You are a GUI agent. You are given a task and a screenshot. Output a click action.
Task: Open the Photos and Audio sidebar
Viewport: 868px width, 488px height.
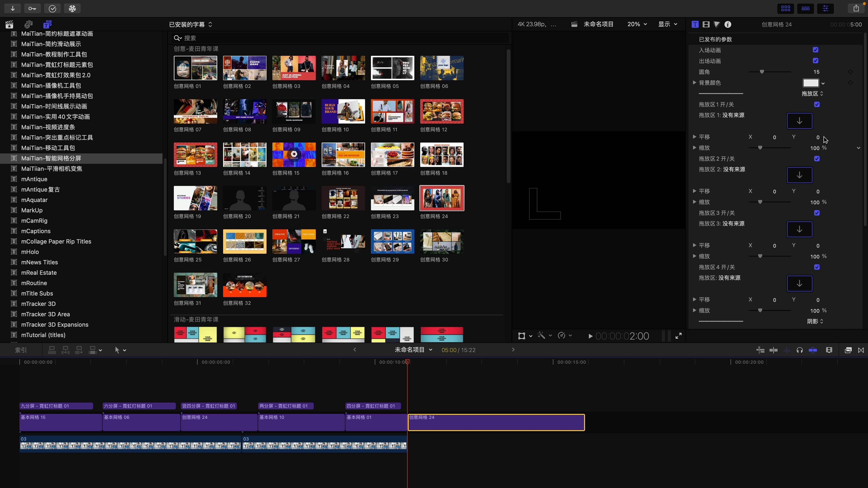28,24
